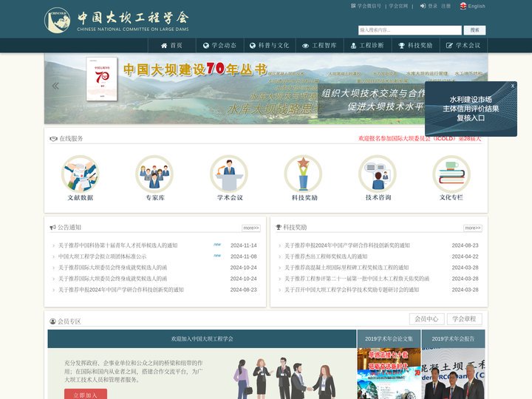Focus the search input field
The width and height of the screenshot is (532, 399).
[x=410, y=30]
